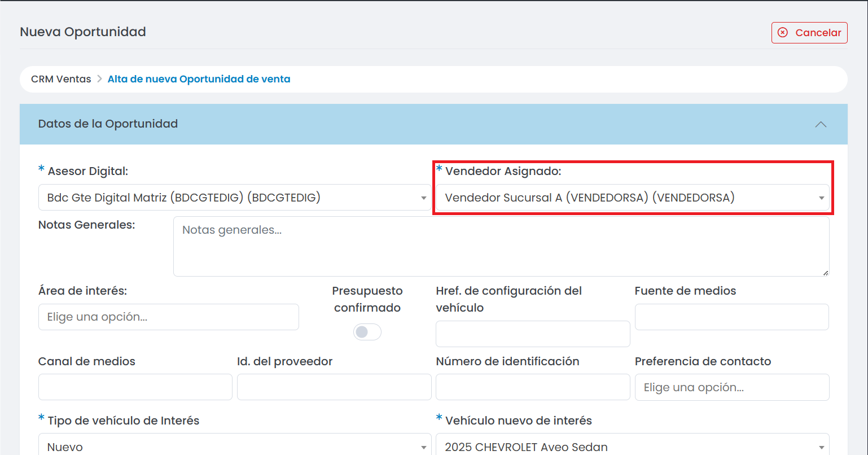
Task: Click the Presupuesto confirmado label
Action: (367, 299)
